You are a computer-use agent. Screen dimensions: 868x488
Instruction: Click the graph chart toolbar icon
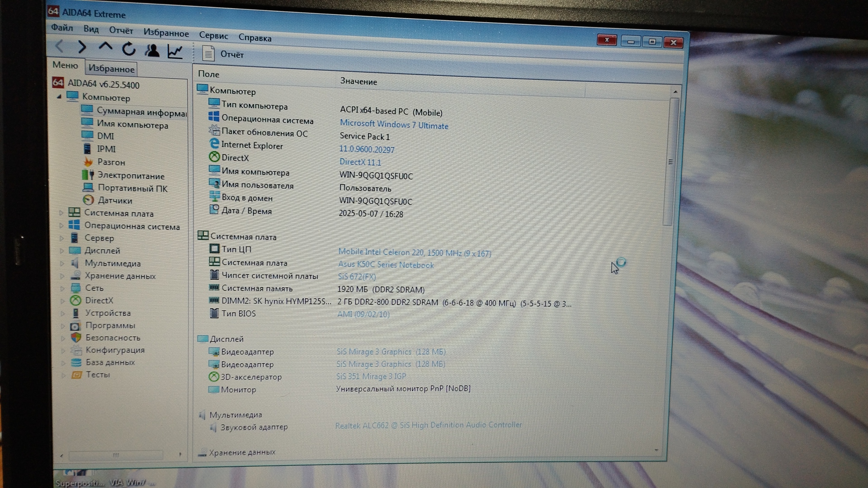[175, 52]
